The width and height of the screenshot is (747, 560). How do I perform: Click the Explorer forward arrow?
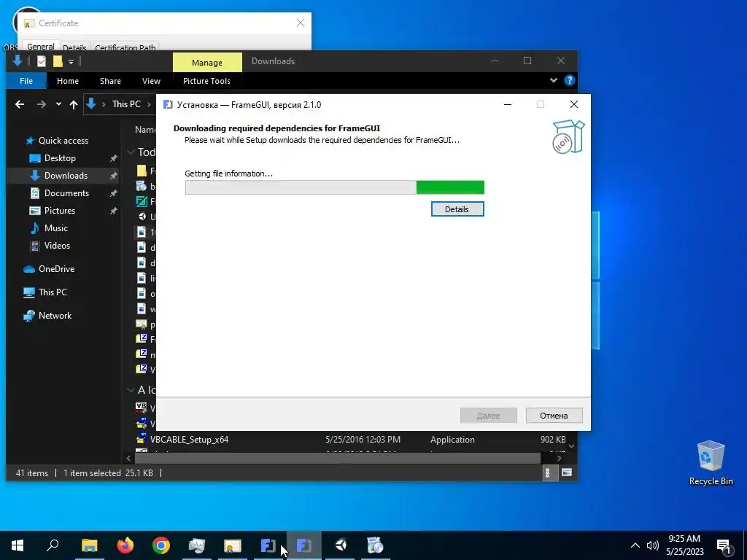click(42, 104)
